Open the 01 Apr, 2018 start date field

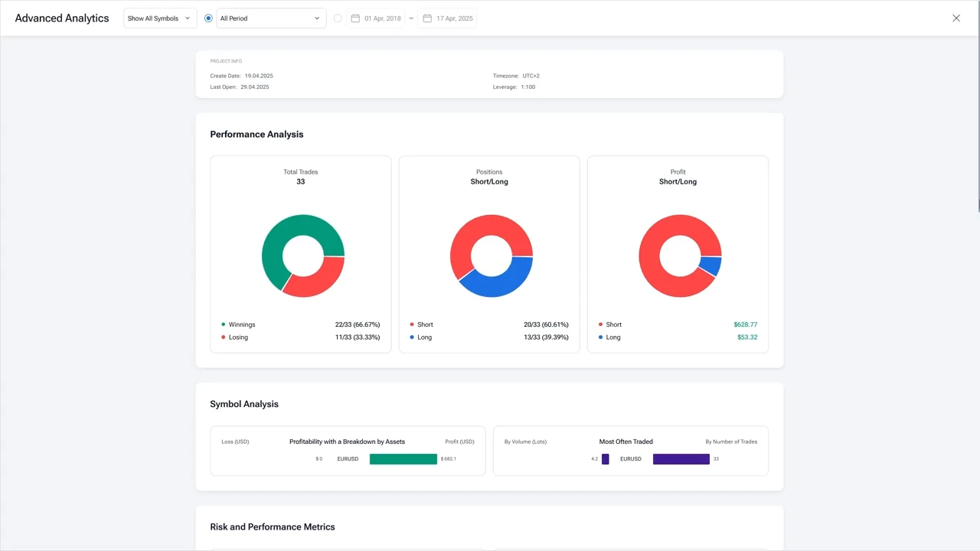coord(376,18)
